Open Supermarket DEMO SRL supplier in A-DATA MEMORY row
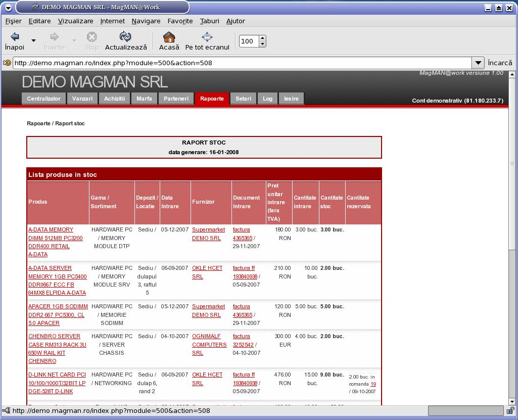 (208, 234)
